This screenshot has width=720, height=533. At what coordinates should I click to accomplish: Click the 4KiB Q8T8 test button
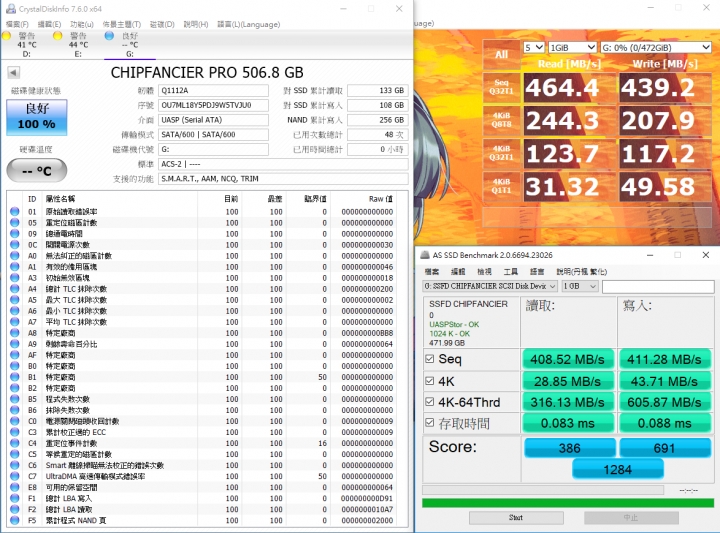pos(501,120)
